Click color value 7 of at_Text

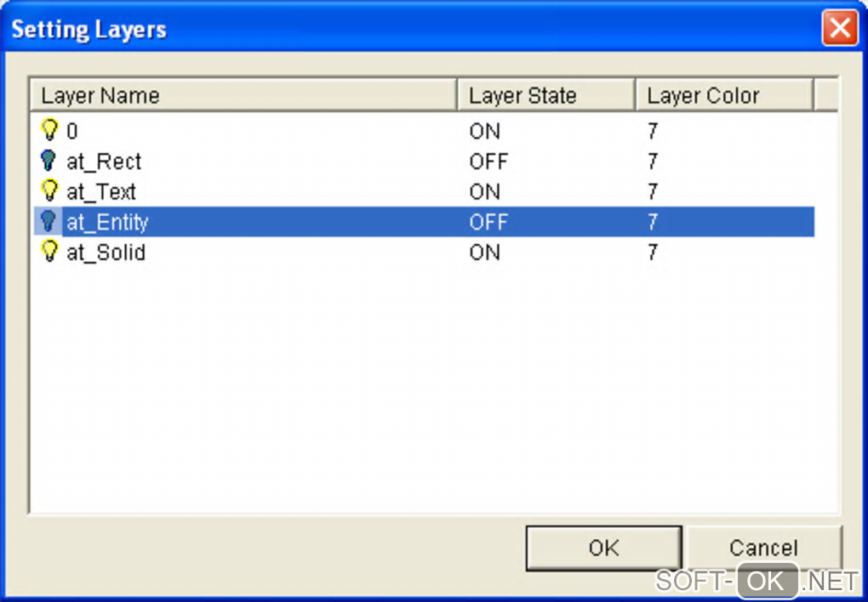tap(653, 192)
